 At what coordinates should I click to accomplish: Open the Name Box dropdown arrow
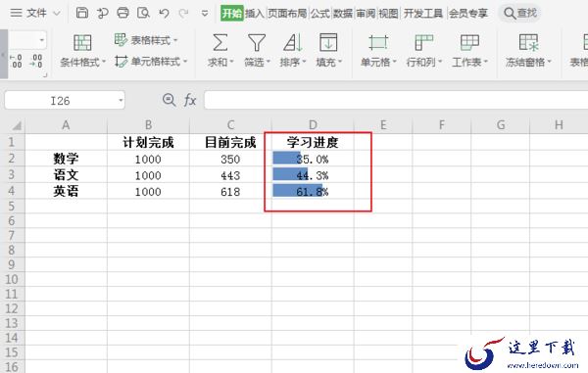coord(121,101)
